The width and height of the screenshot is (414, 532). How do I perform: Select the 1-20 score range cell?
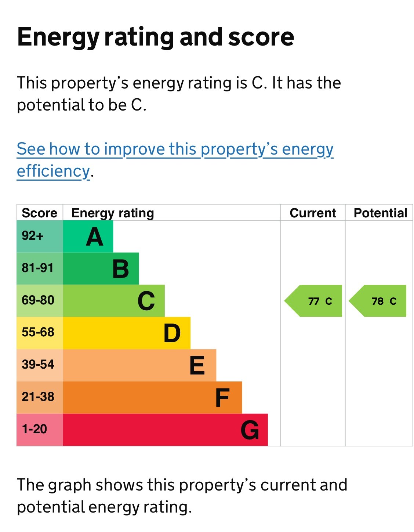(40, 430)
